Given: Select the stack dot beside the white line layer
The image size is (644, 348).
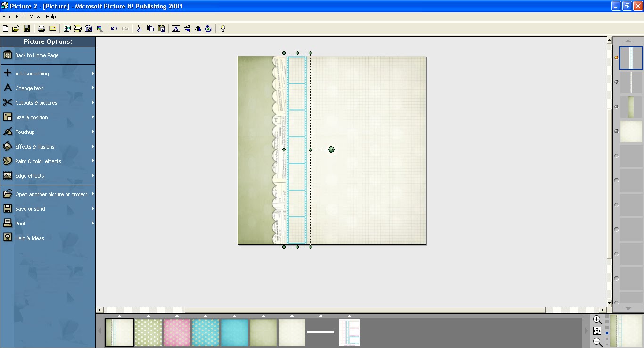Looking at the screenshot, I should (x=616, y=82).
